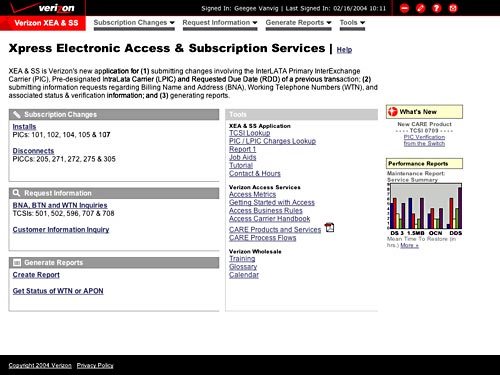Open Contact & Hours link
Screen dimensions: 500x375
[x=255, y=174]
